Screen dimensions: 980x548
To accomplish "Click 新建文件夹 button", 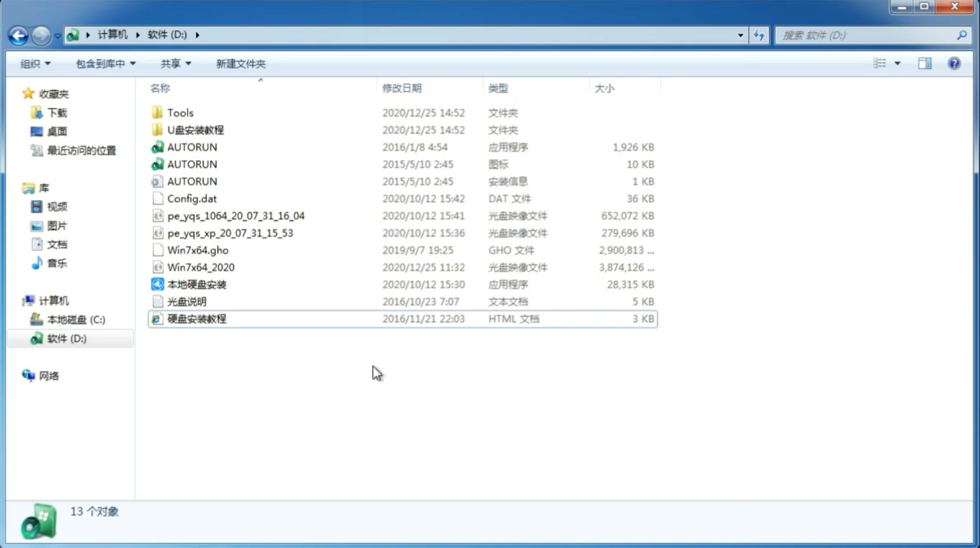I will pyautogui.click(x=241, y=63).
